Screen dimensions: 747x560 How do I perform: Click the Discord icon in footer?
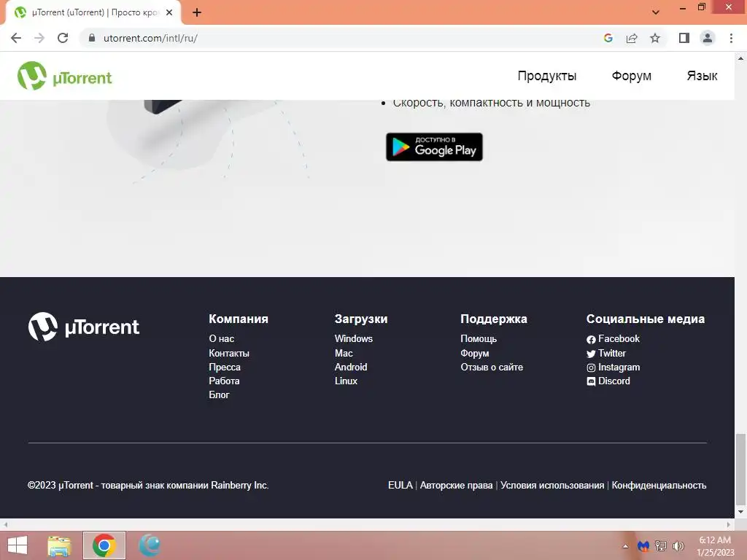coord(591,381)
